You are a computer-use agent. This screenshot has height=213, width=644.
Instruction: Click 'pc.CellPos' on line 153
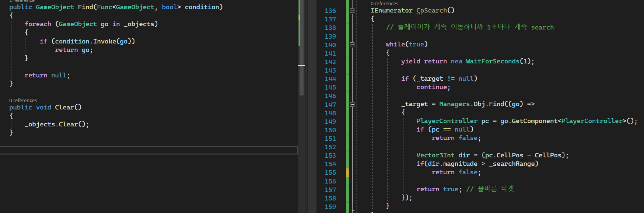point(504,155)
